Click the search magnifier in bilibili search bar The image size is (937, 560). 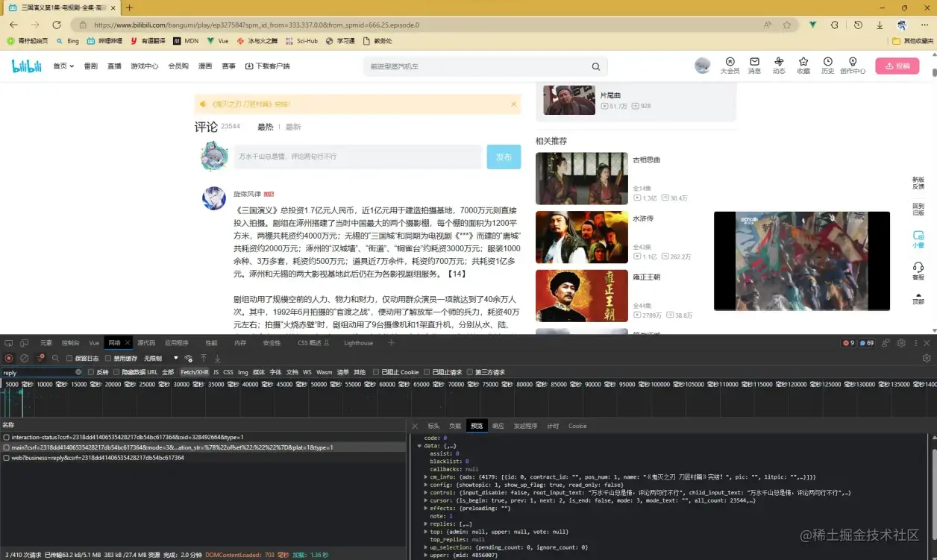pyautogui.click(x=596, y=66)
